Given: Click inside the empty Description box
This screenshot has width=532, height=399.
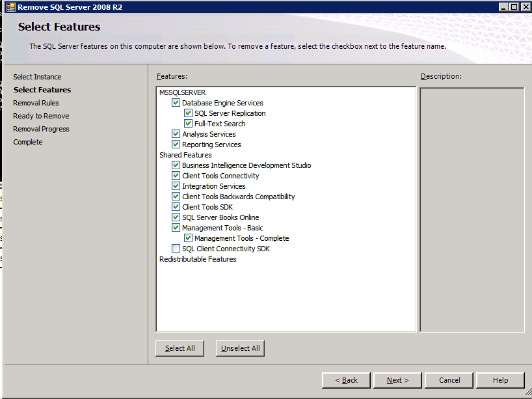Looking at the screenshot, I should pyautogui.click(x=472, y=210).
